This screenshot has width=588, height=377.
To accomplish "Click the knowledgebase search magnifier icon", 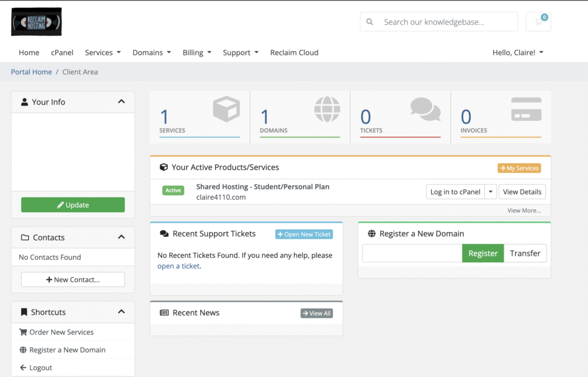I will pyautogui.click(x=370, y=22).
